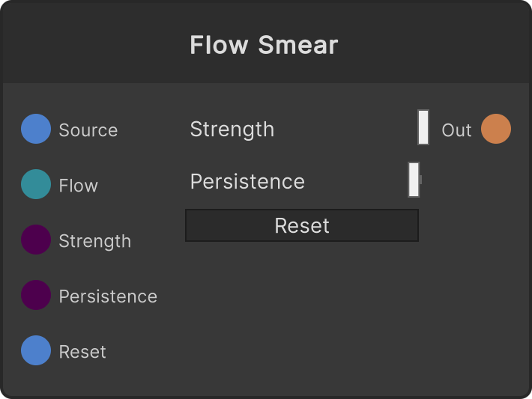Click the blue Source input port
The width and height of the screenshot is (532, 399).
coord(36,129)
